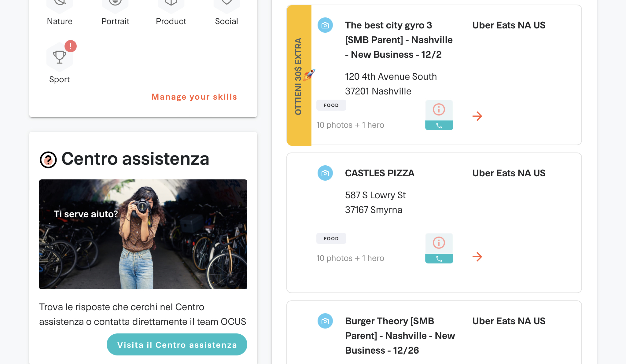The width and height of the screenshot is (626, 364).
Task: Click camera icon beside CASTLES PIZZA
Action: coord(325,173)
